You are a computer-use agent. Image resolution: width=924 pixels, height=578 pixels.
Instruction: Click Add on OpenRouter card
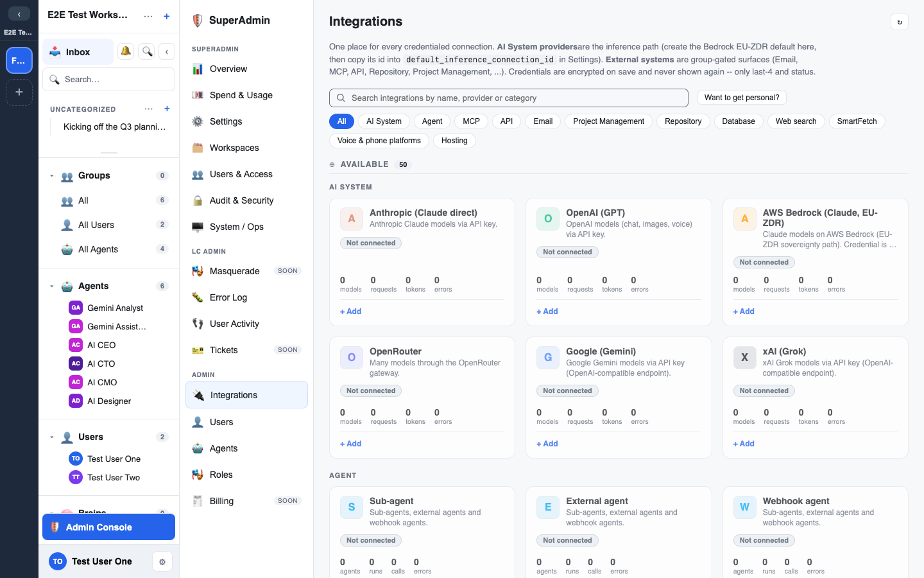click(x=351, y=444)
